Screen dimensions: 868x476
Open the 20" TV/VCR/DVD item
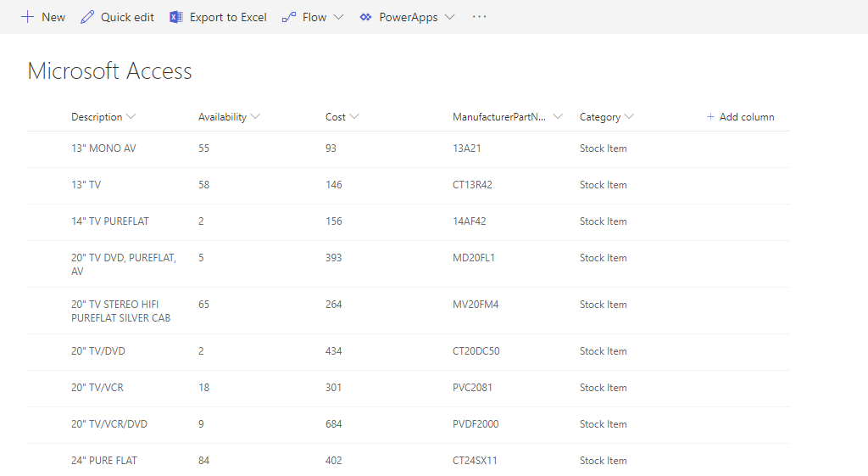click(x=109, y=424)
